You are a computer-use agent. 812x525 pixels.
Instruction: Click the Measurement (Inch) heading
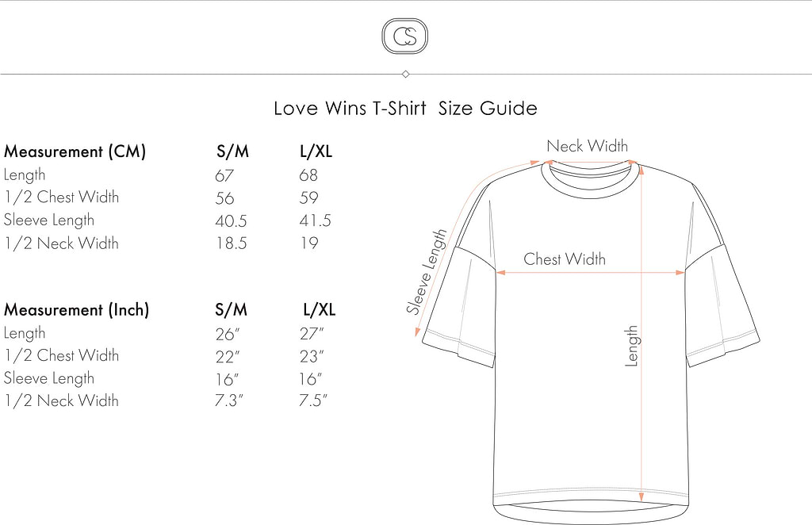[76, 309]
